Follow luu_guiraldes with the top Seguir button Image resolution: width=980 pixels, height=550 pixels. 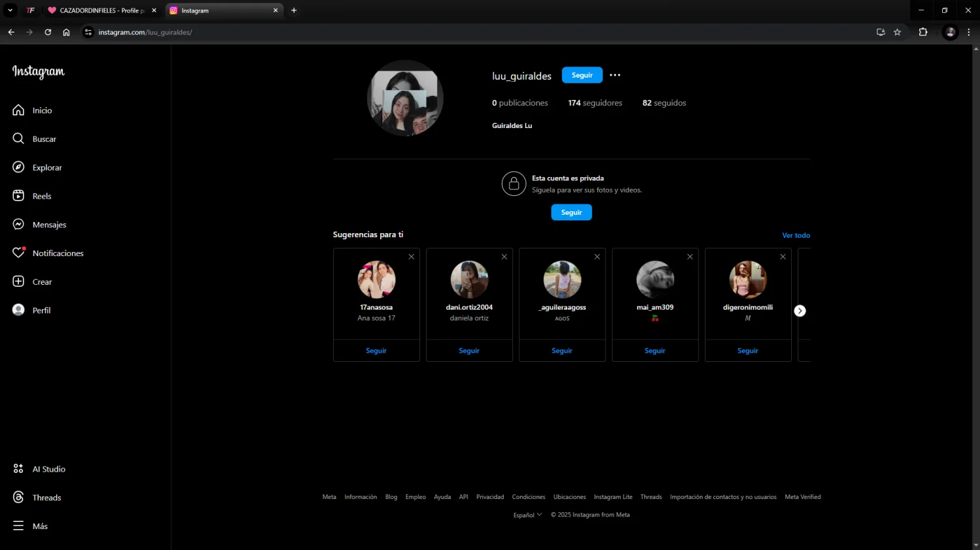pyautogui.click(x=582, y=75)
